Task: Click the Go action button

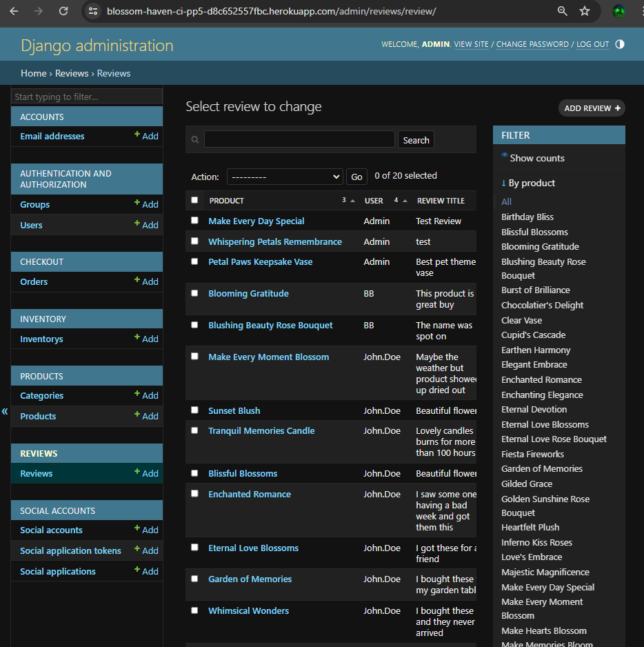Action: click(x=356, y=177)
